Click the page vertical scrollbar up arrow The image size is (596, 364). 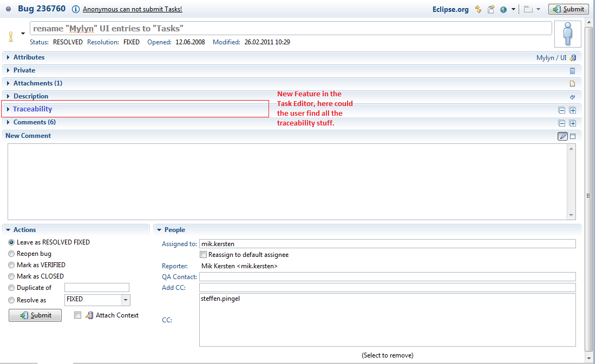(x=589, y=22)
